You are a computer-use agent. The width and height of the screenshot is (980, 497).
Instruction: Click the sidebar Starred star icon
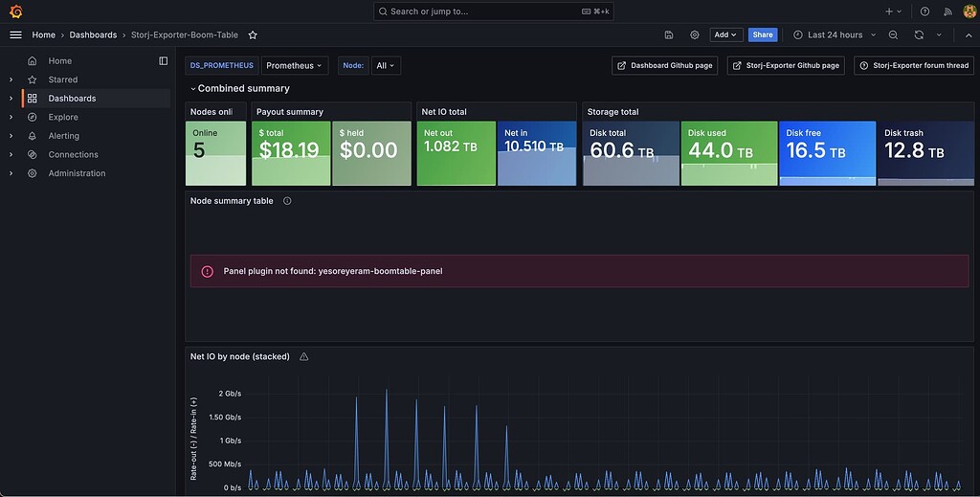pos(33,79)
